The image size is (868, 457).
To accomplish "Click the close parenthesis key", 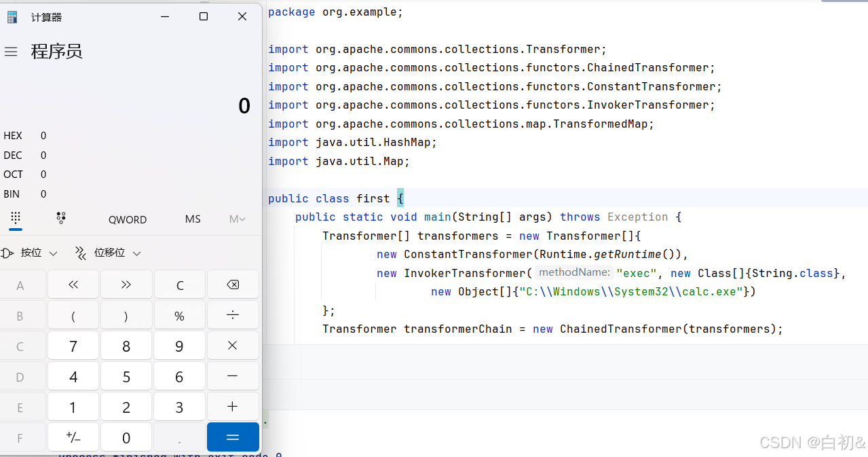I will click(x=126, y=315).
